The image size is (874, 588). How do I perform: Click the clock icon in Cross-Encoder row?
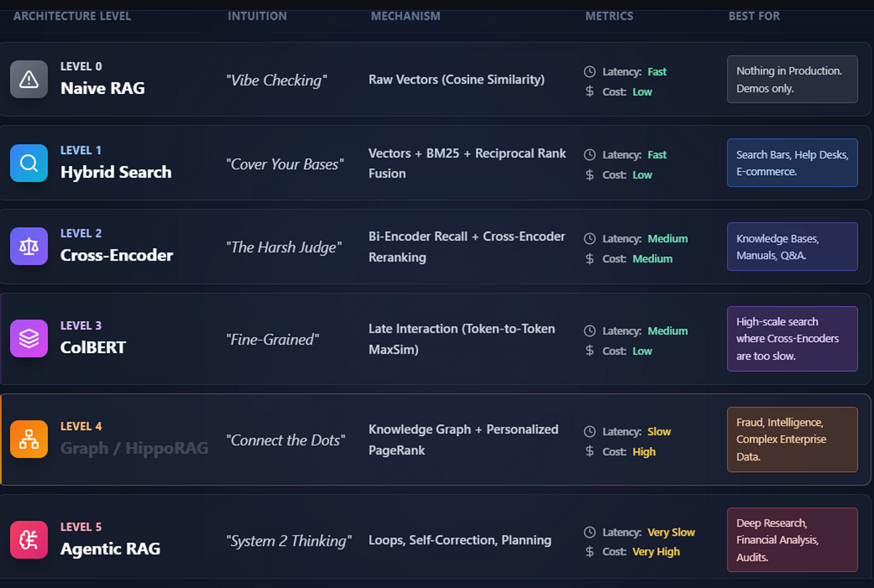coord(590,239)
